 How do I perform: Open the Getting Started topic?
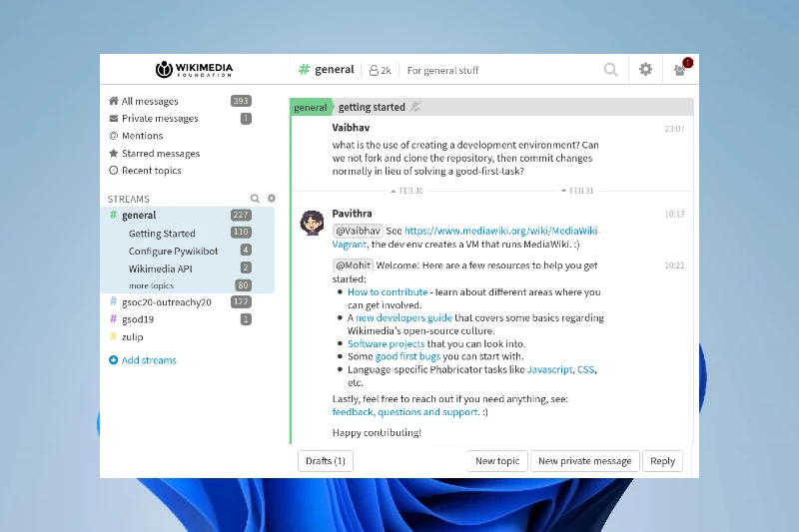[162, 234]
